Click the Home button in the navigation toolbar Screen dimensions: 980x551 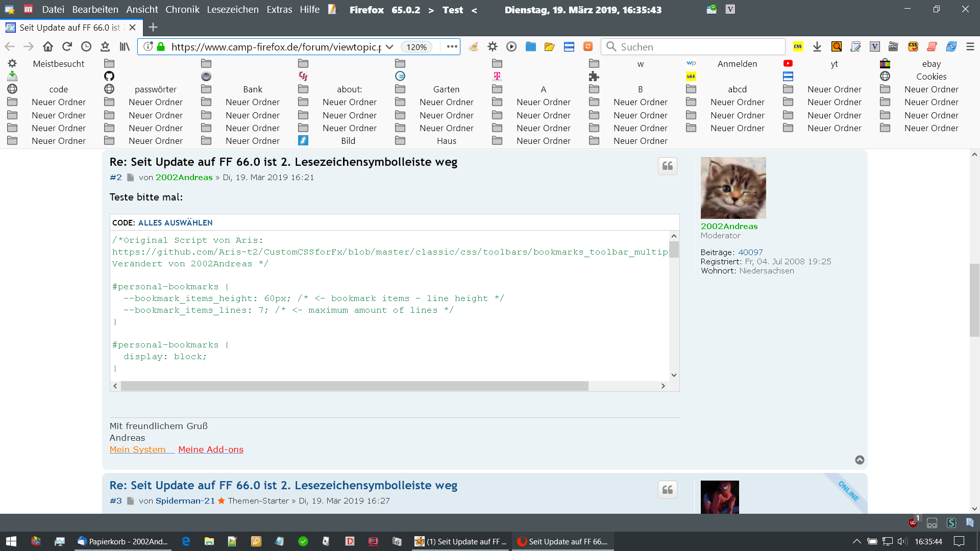pos(48,47)
